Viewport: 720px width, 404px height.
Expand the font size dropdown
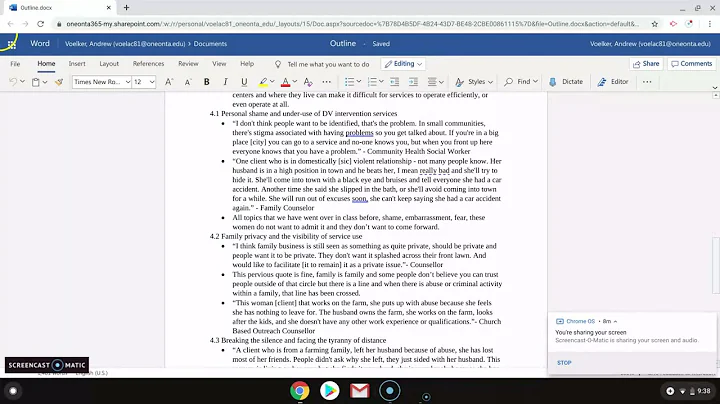(152, 82)
